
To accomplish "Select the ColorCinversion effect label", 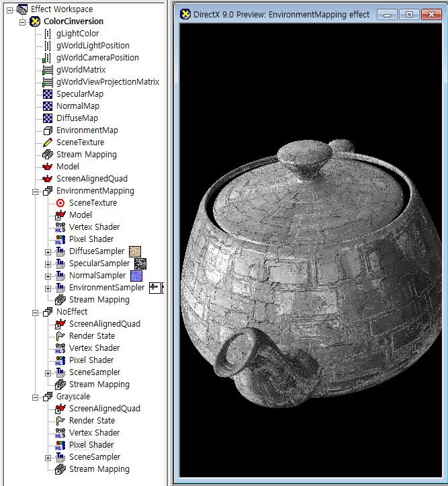I will coord(73,22).
